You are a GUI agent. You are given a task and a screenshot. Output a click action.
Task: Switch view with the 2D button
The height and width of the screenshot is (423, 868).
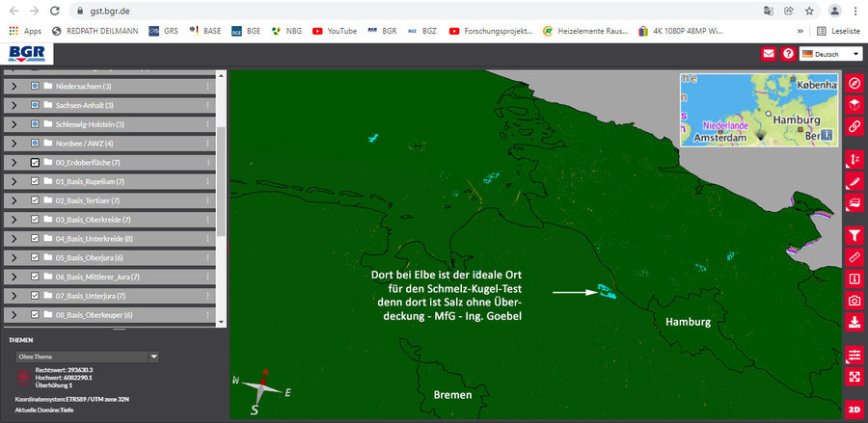(854, 409)
